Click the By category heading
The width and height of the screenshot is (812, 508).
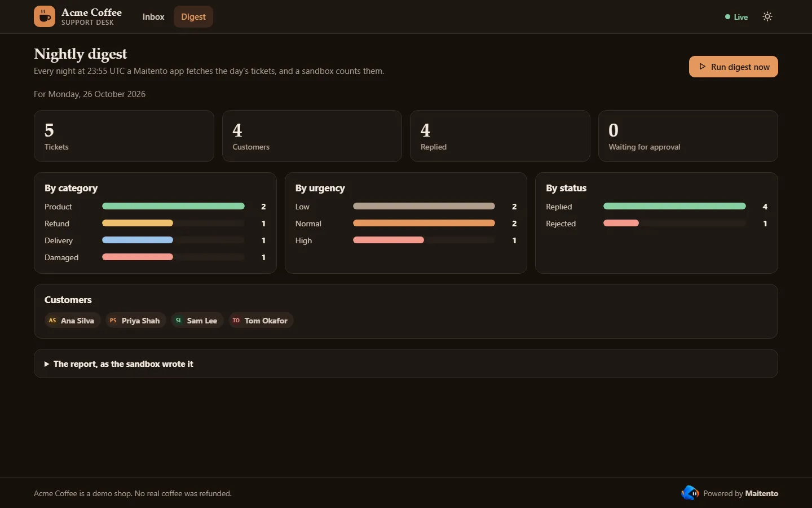pos(71,188)
